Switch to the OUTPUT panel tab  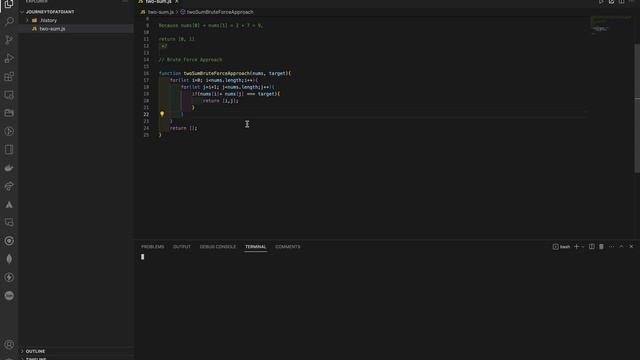point(182,247)
